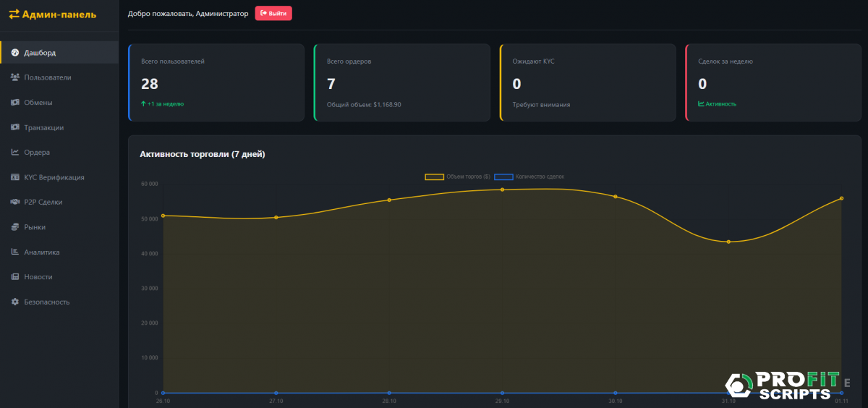The height and width of the screenshot is (408, 868).
Task: Click the Users group icon
Action: (15, 77)
